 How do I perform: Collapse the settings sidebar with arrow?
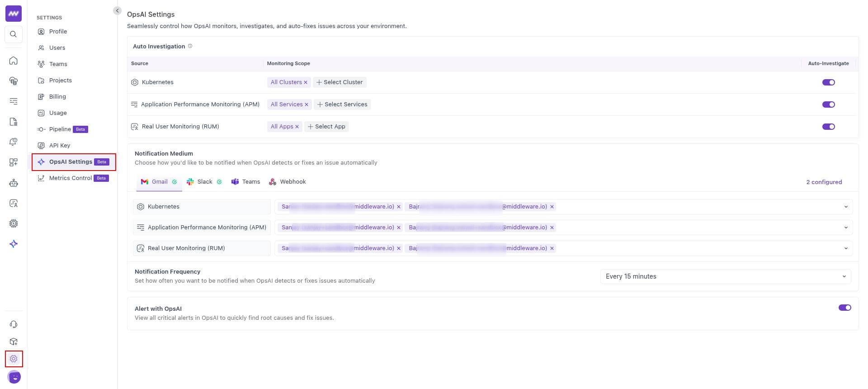(x=117, y=10)
